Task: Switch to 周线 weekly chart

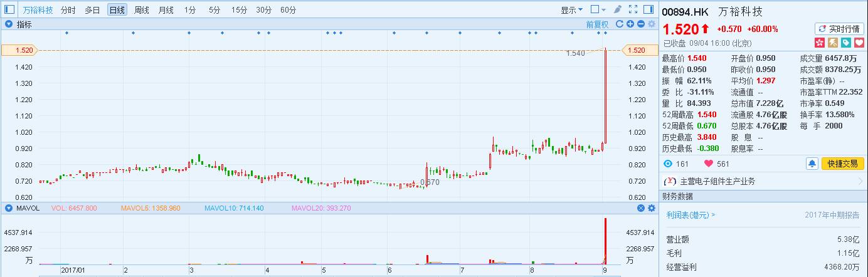Action: [141, 10]
